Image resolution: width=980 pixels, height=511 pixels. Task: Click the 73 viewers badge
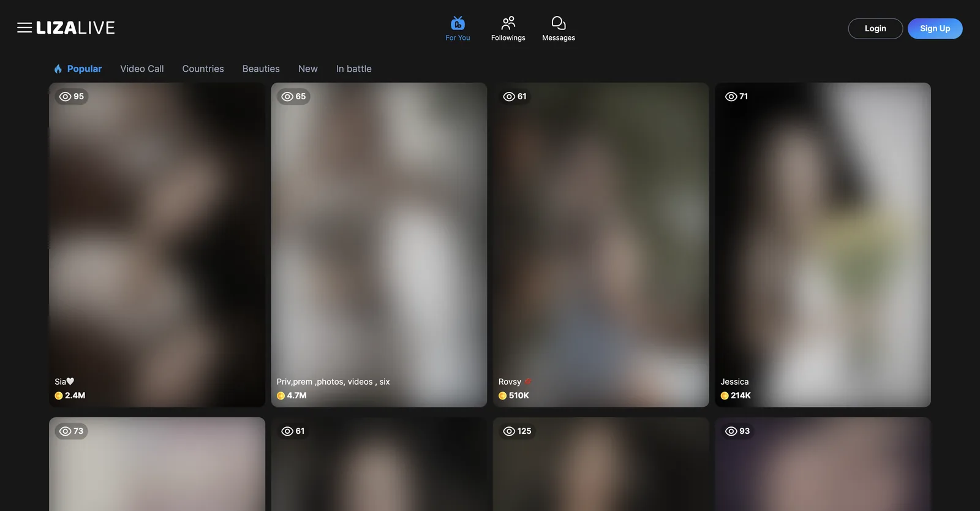(x=72, y=431)
